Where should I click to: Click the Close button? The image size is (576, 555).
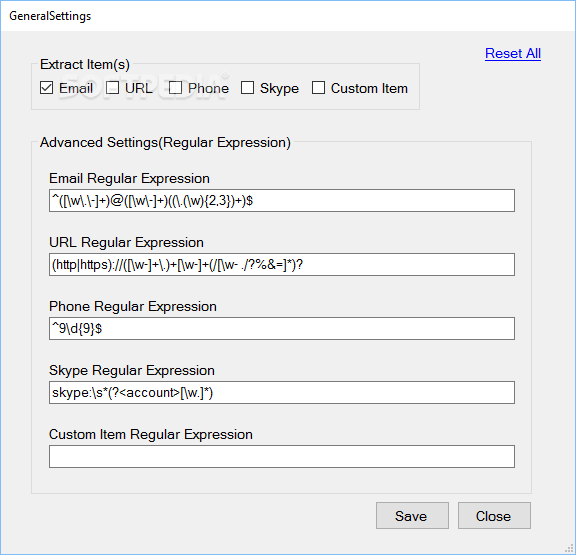(x=494, y=516)
